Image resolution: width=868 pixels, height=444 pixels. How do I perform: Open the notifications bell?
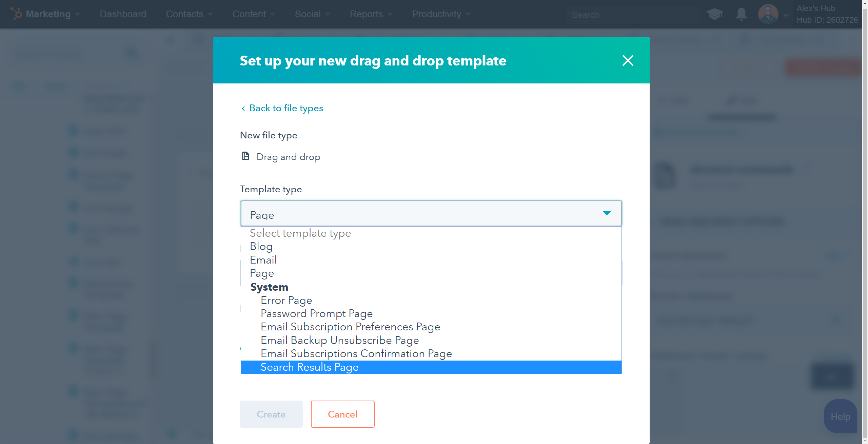tap(741, 14)
